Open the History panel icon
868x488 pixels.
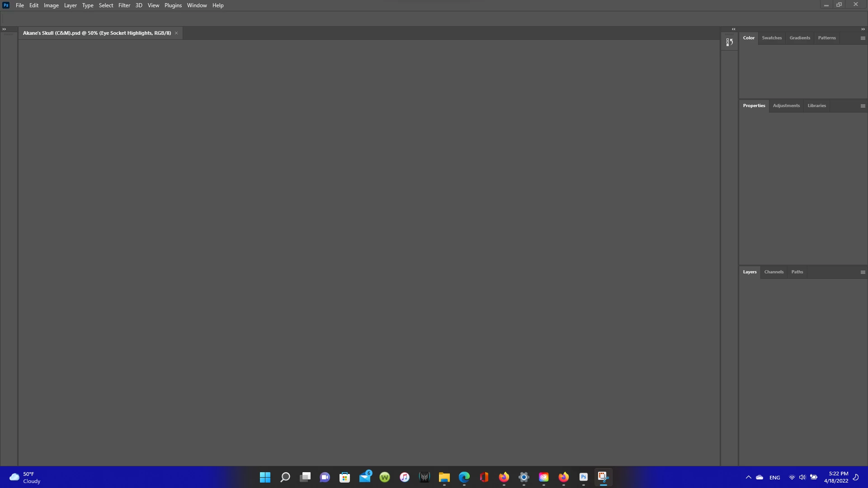click(729, 42)
